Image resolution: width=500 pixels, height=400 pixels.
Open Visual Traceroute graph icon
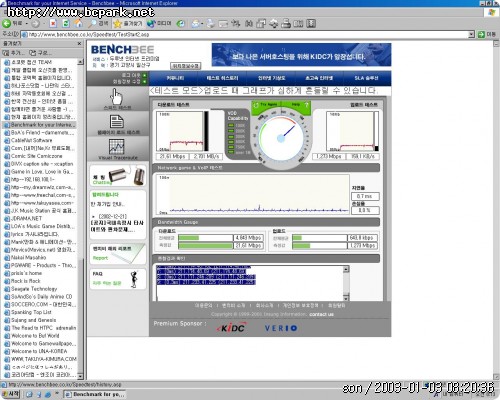pyautogui.click(x=117, y=147)
